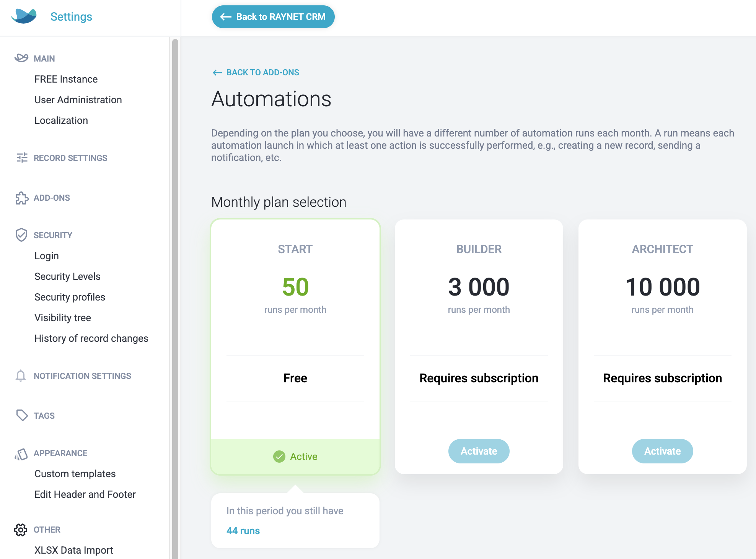Click the sidebar vertical scrollbar
This screenshot has width=756, height=559.
click(x=175, y=299)
